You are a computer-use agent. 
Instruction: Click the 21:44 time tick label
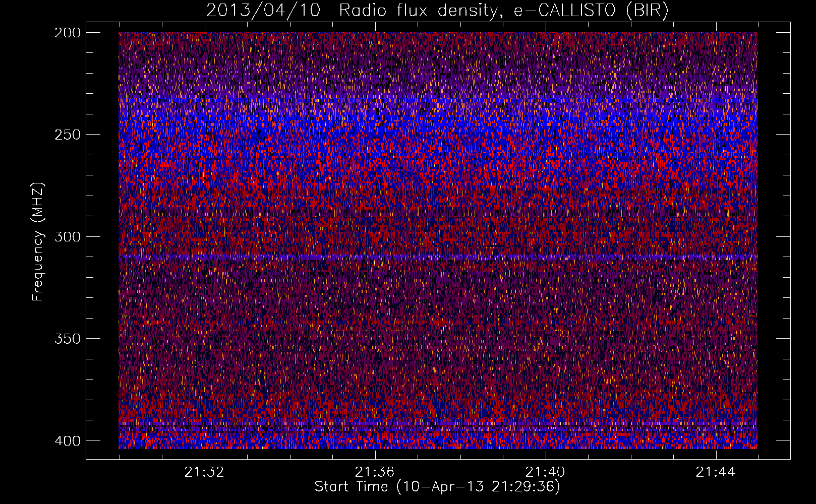coord(715,472)
